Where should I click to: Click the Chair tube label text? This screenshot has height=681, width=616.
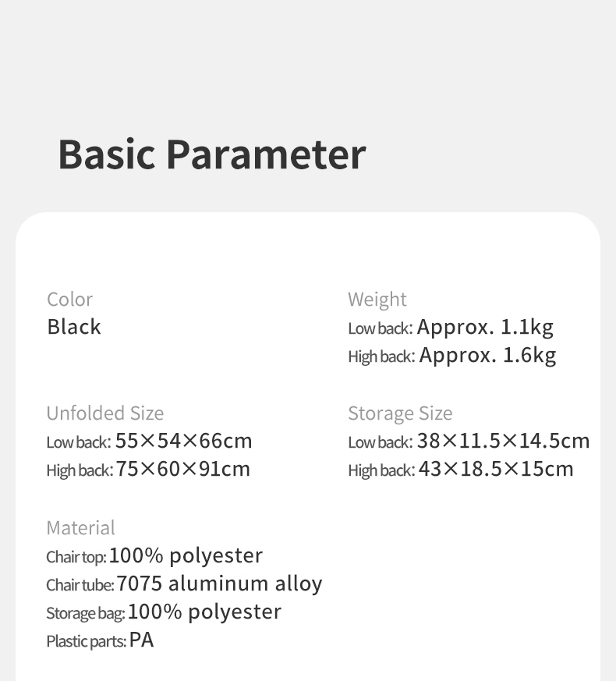click(80, 585)
